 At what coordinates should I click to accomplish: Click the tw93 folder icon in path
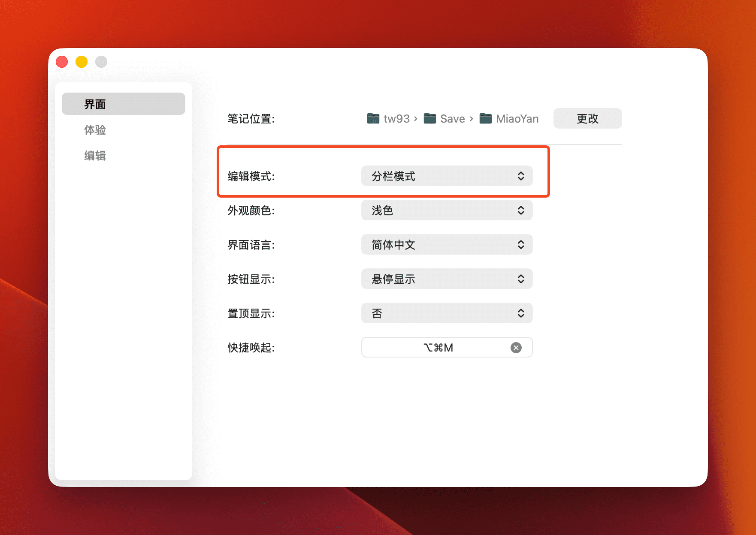[373, 119]
